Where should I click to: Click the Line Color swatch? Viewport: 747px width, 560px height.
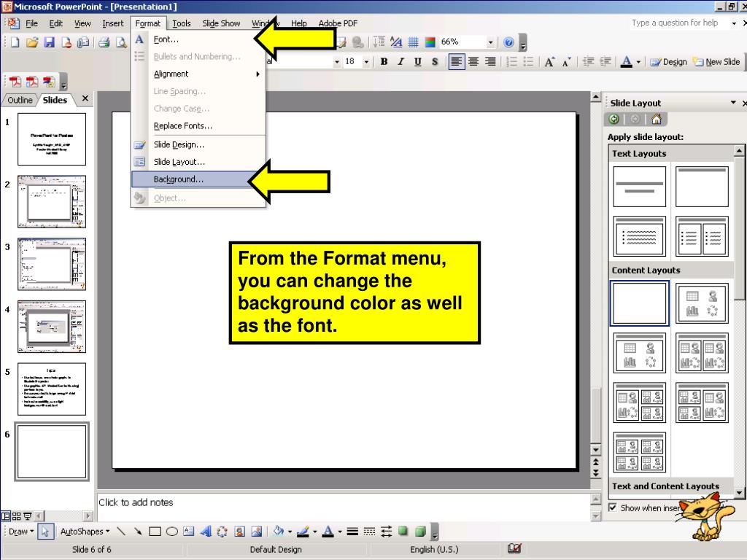[303, 531]
